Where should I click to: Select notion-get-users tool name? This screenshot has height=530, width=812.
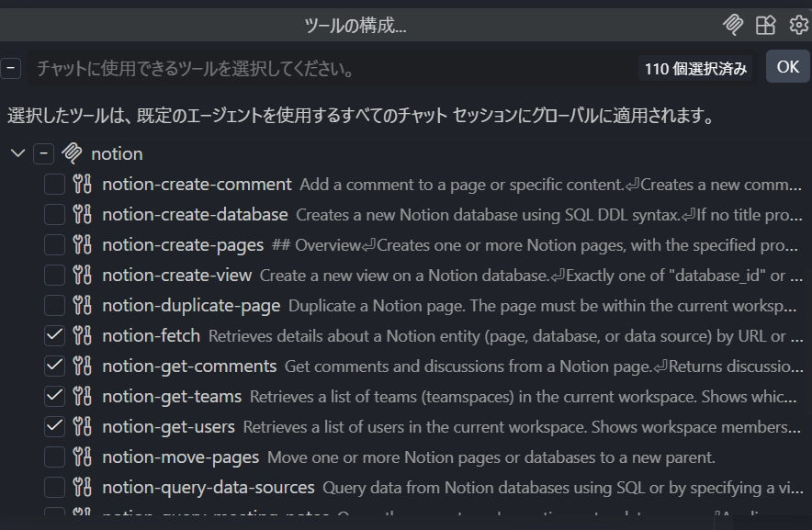tap(168, 427)
